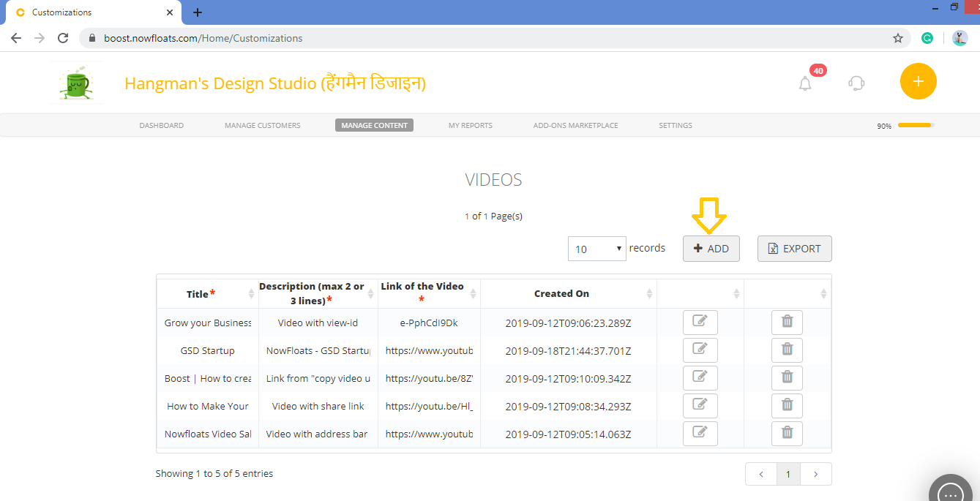Select the 2019-09-12T09:05:14.063Z date cell
Image resolution: width=980 pixels, height=501 pixels.
point(569,434)
